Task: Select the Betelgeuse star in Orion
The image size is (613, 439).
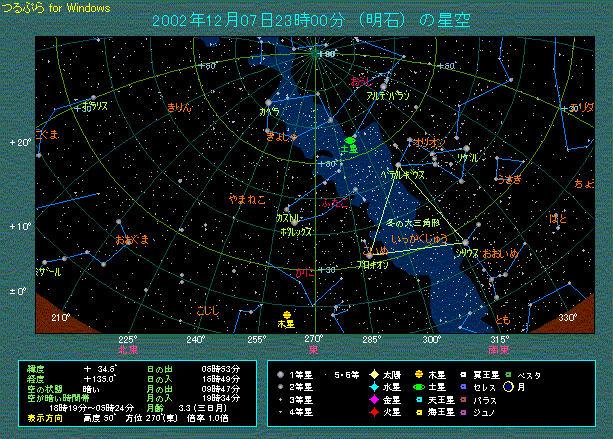Action: click(x=397, y=164)
